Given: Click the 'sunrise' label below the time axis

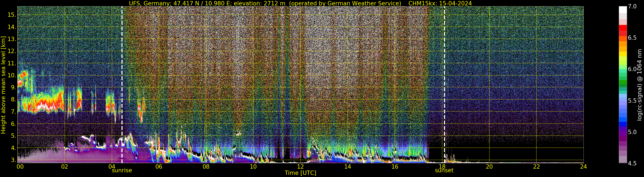Looking at the screenshot, I should tap(122, 171).
